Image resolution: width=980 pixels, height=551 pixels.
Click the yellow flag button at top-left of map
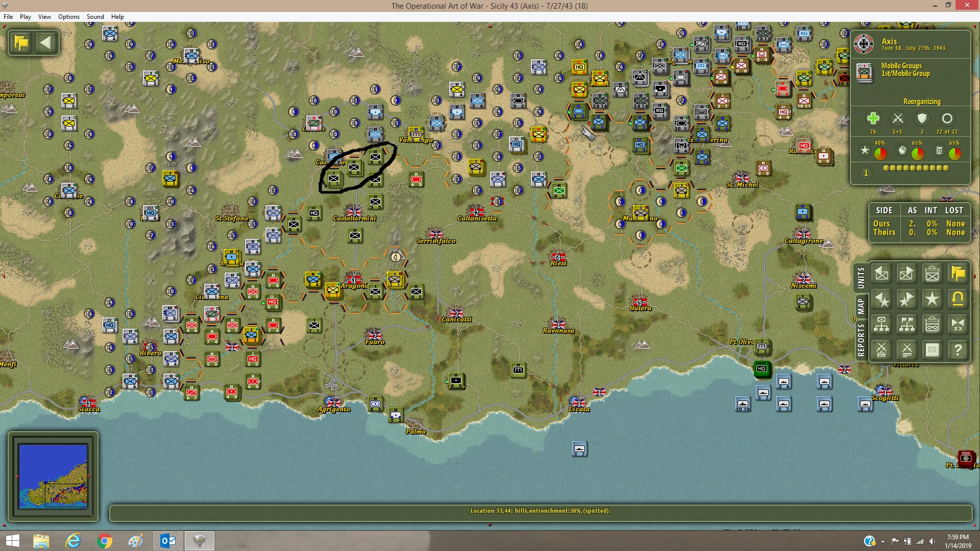(21, 42)
